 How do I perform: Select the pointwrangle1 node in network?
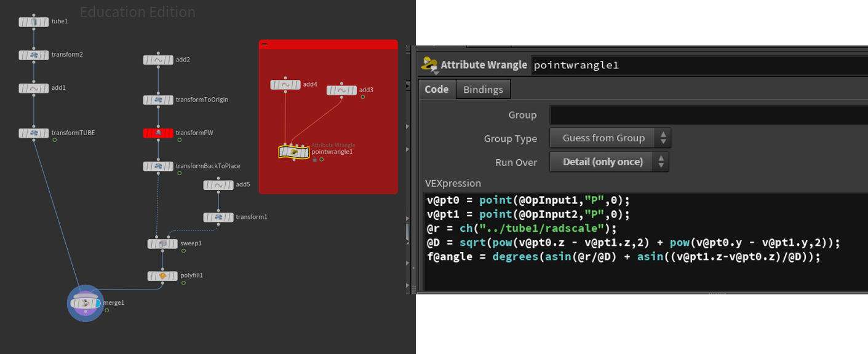coord(293,152)
